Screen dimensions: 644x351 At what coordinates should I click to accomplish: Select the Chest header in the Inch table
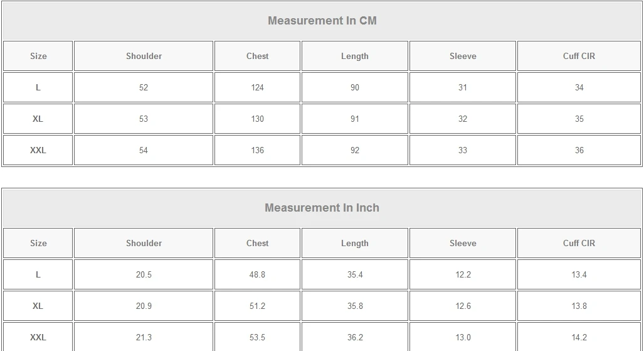(x=257, y=243)
